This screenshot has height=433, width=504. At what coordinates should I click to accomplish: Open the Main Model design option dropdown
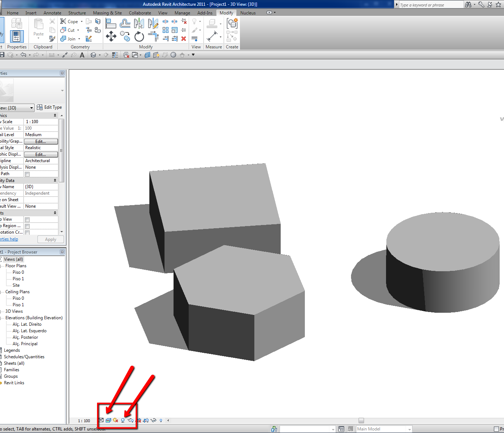pyautogui.click(x=409, y=429)
